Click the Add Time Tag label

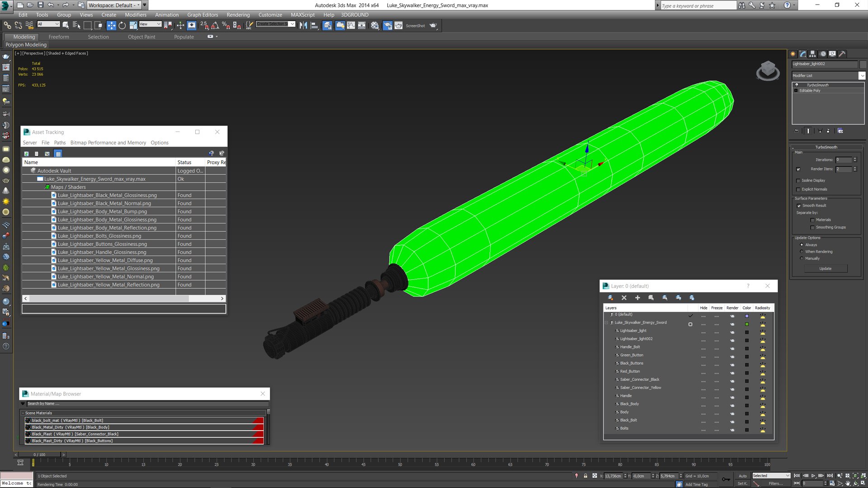(697, 484)
